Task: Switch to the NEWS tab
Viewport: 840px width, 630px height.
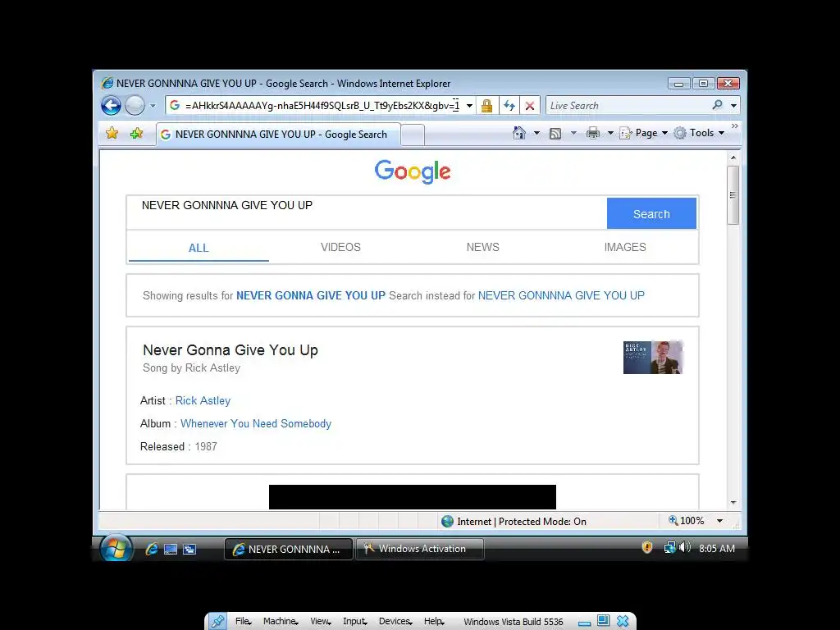Action: coord(482,247)
